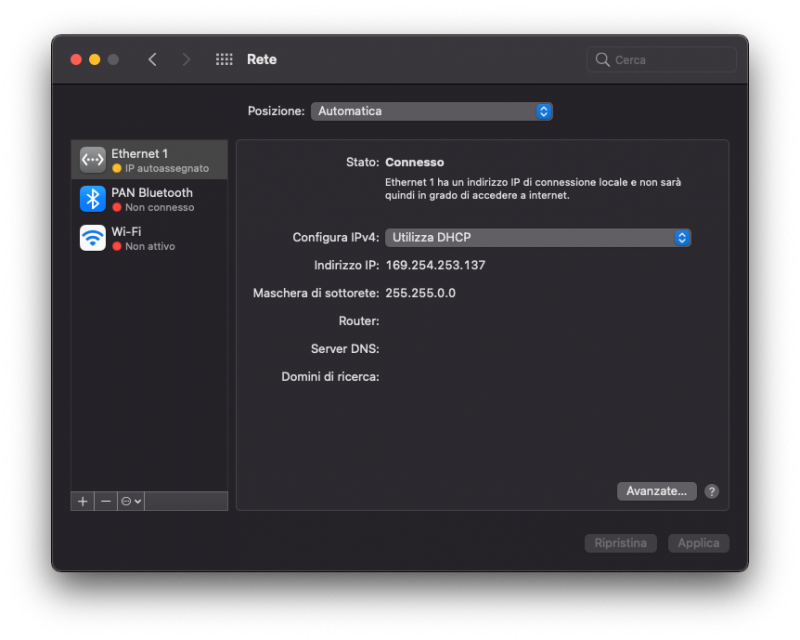Click the IP address value 169.254.253.137
Image resolution: width=800 pixels, height=640 pixels.
pyautogui.click(x=435, y=265)
